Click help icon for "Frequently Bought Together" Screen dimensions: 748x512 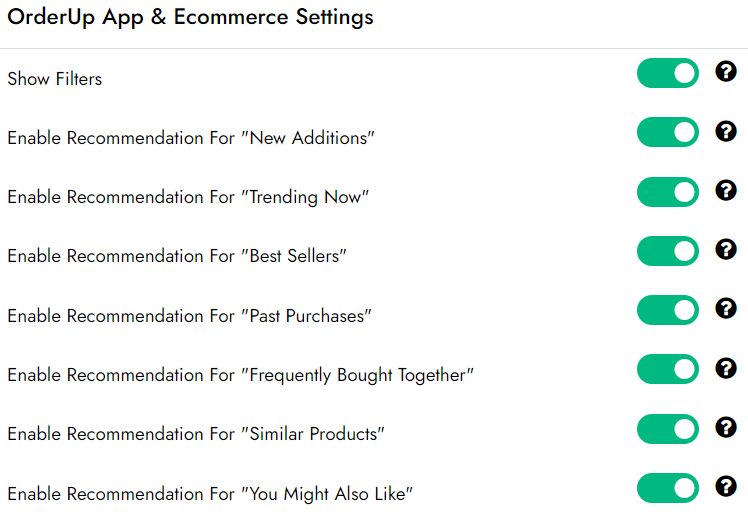coord(726,368)
